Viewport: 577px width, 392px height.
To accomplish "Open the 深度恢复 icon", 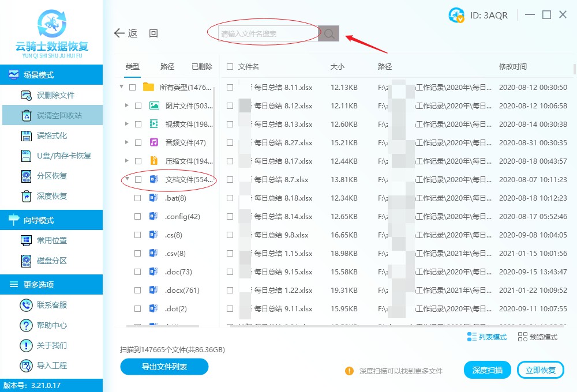I will 26,197.
